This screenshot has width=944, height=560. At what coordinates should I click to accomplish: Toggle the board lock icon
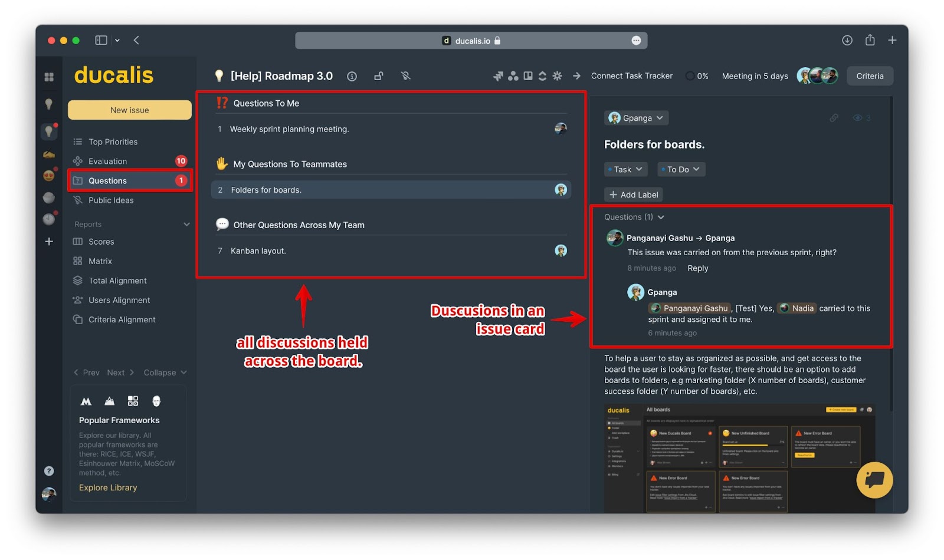(379, 76)
